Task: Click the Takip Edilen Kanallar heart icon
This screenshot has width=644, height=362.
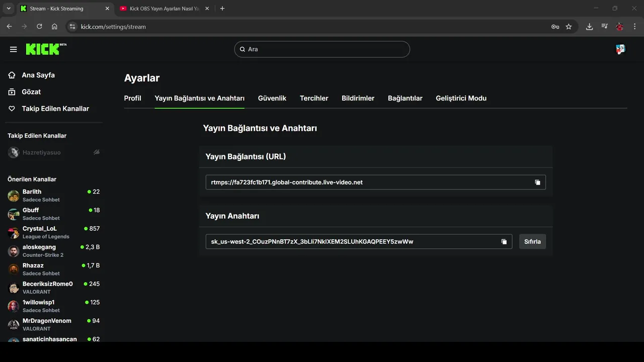Action: (12, 109)
